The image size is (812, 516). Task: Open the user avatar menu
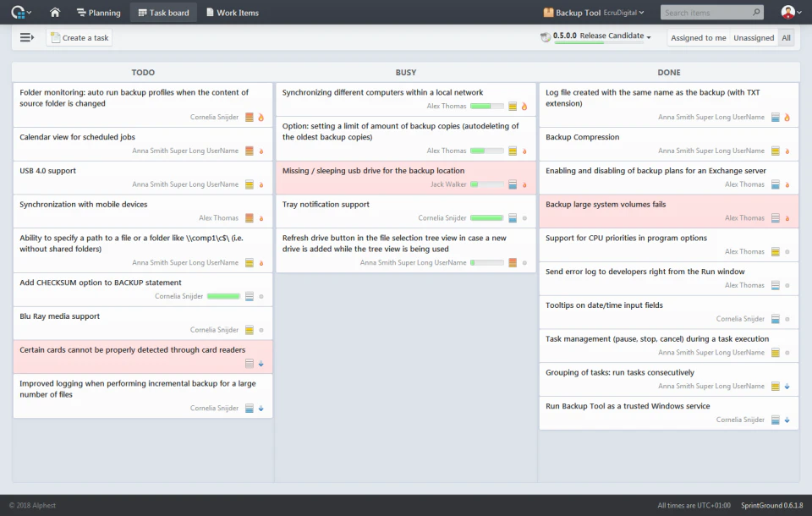pos(791,12)
